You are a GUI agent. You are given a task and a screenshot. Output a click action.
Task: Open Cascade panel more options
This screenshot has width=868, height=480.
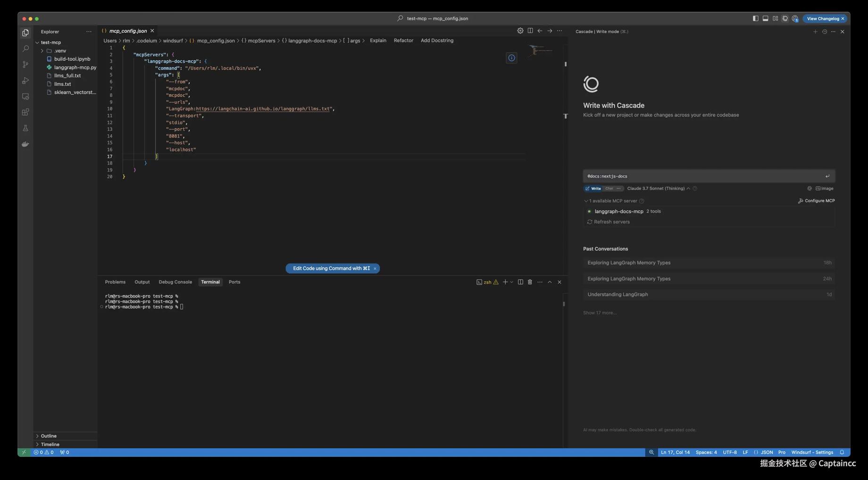[x=833, y=32]
